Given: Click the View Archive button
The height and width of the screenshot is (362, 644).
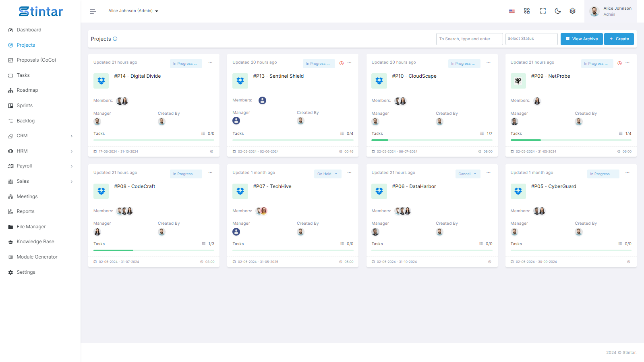Looking at the screenshot, I should [582, 39].
